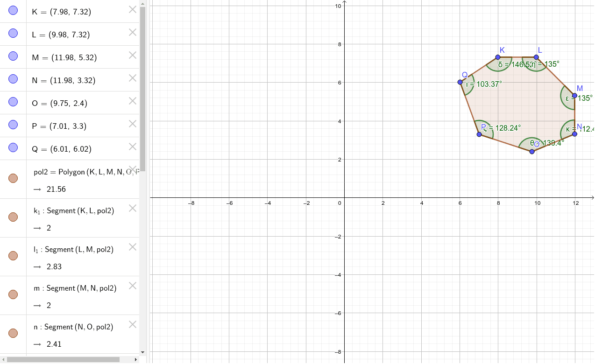Viewport: 595px width, 364px height.
Task: Delete segment k1 with its X icon
Action: [133, 208]
